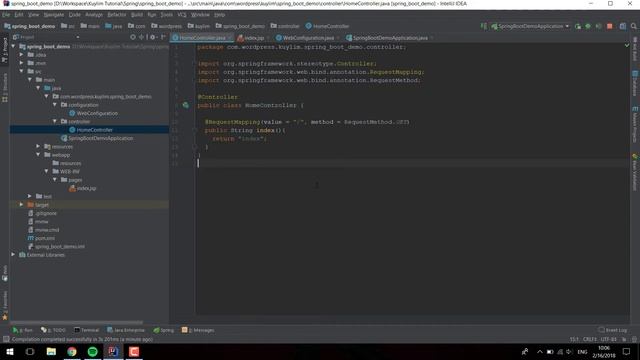The image size is (640, 360).
Task: Open the Project panel settings gear
Action: click(153, 37)
